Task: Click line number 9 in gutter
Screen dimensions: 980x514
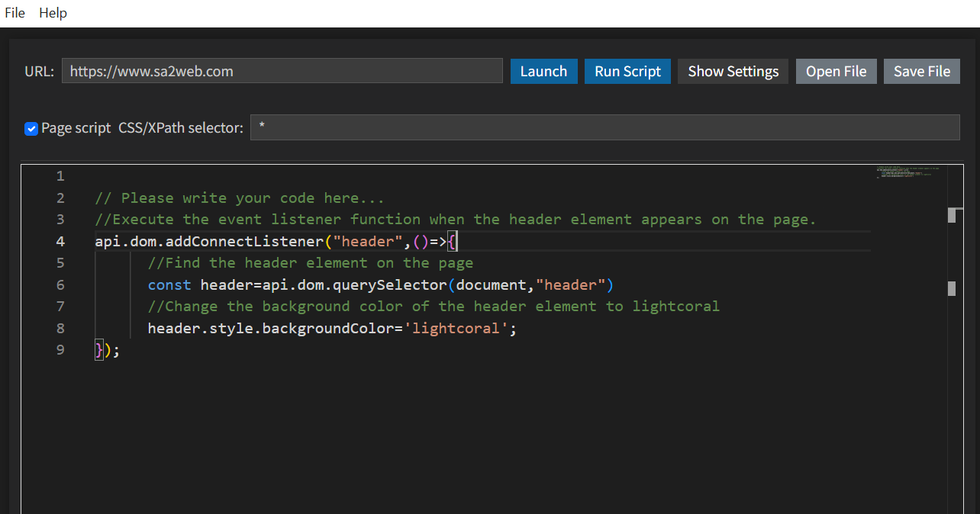Action: [60, 350]
